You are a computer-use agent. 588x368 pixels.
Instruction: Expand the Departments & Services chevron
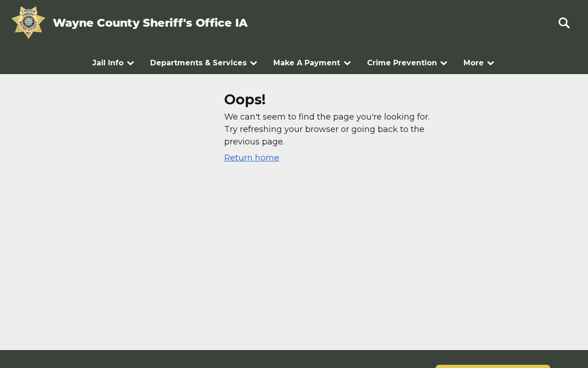pos(254,63)
